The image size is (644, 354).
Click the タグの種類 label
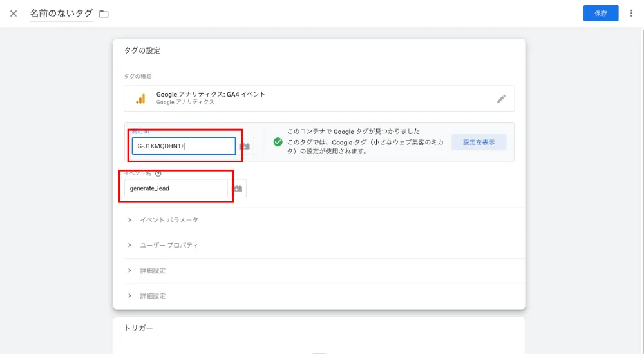point(138,77)
